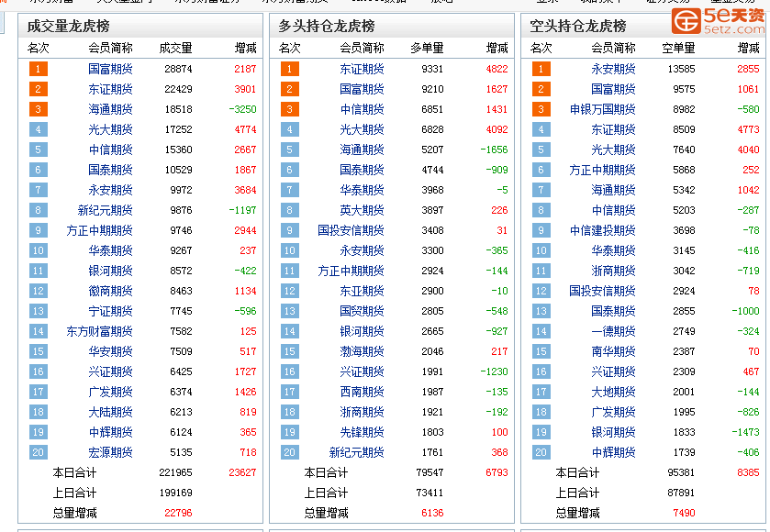770x532 pixels.
Task: Select today's total volume 221965
Action: tap(175, 472)
